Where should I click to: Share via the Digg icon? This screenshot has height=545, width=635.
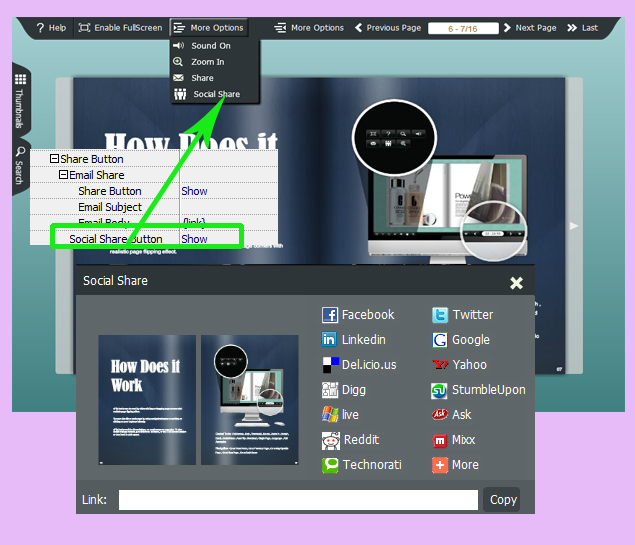330,390
